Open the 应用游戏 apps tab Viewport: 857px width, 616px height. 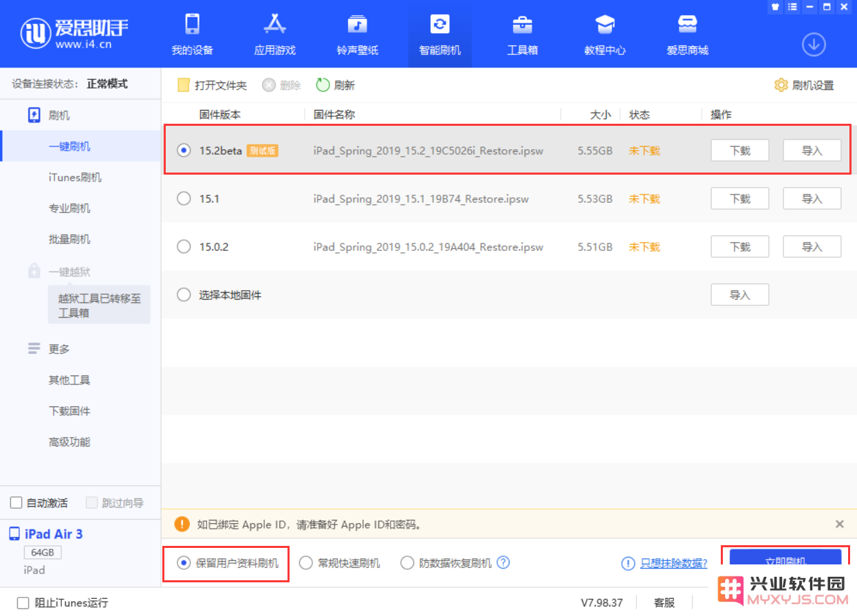[274, 34]
